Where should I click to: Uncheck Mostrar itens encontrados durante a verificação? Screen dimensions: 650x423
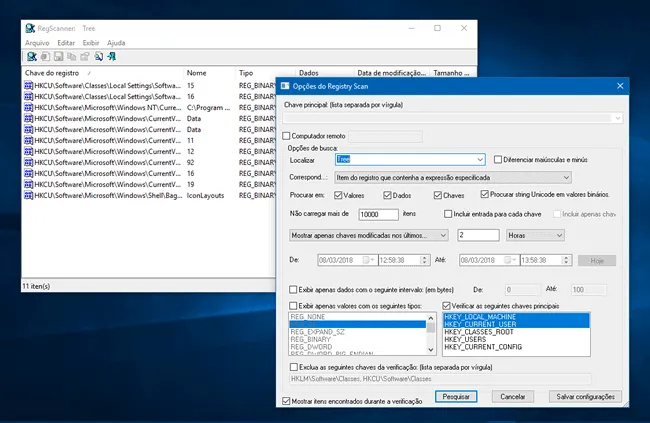click(x=286, y=401)
